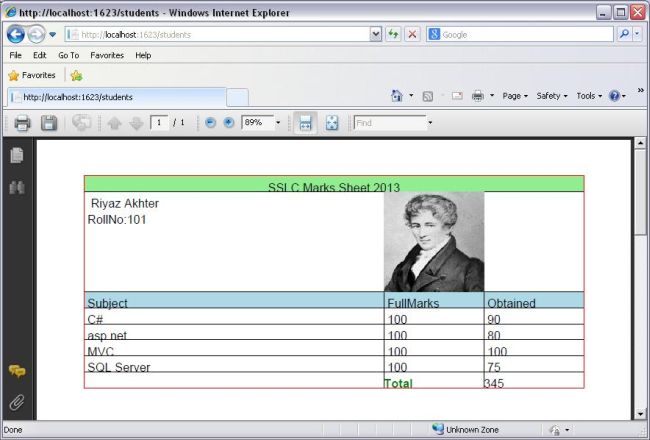
Task: Open the Tools menu
Action: point(589,96)
